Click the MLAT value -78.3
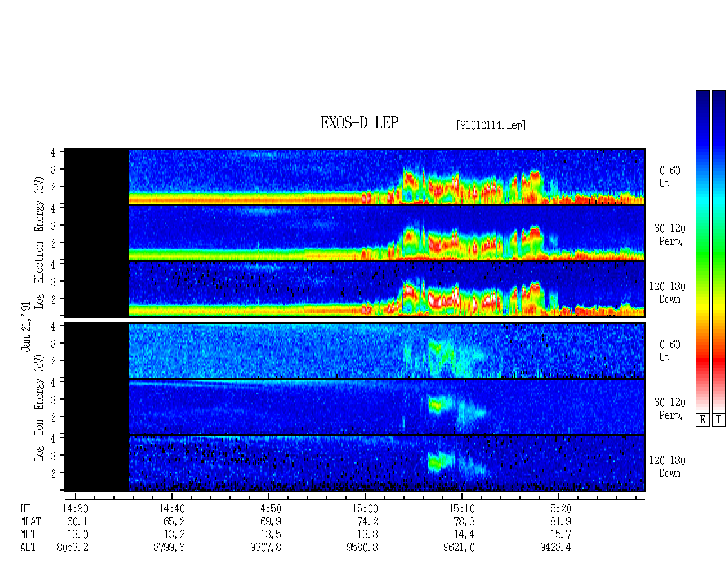The height and width of the screenshot is (564, 728). (461, 521)
